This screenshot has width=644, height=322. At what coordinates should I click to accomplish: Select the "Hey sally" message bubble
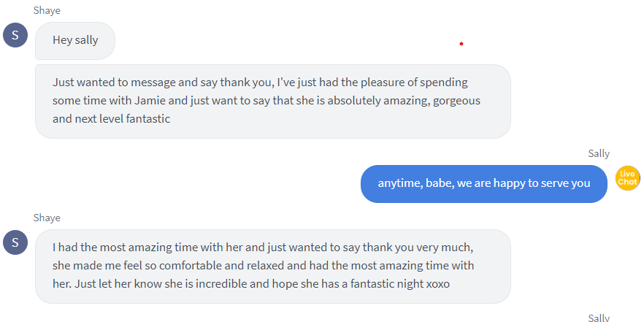[75, 41]
